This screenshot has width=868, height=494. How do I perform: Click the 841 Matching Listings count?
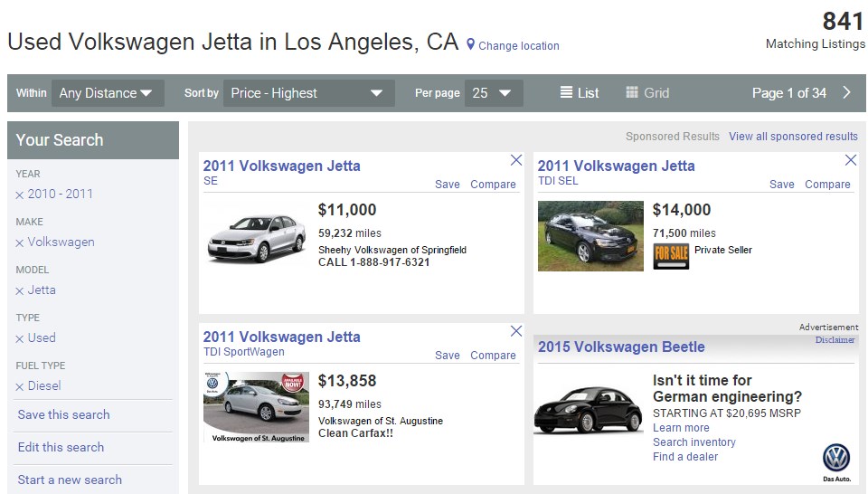(x=816, y=31)
